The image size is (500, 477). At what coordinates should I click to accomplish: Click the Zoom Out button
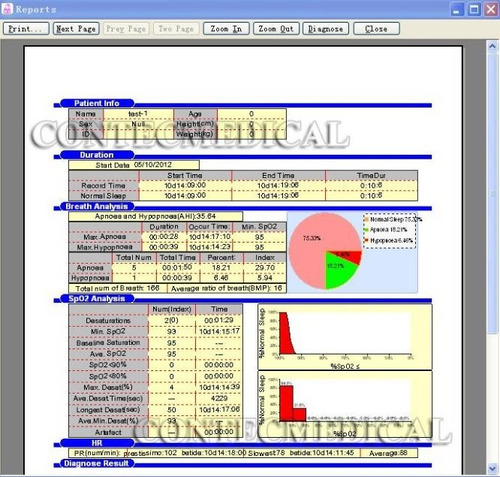[x=276, y=29]
